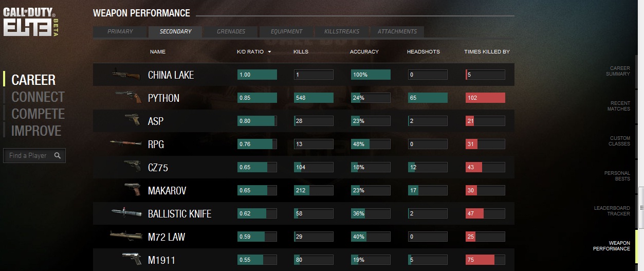
Task: Click RPG accuracy value 48%
Action: [359, 144]
